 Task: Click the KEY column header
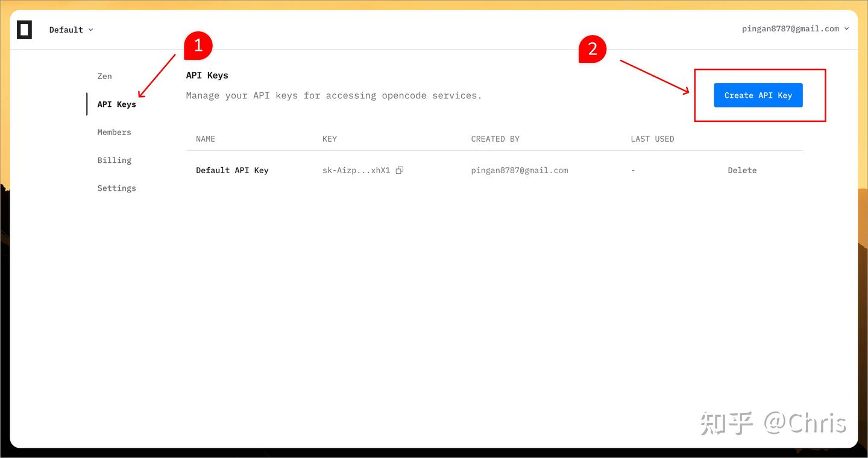coord(330,139)
